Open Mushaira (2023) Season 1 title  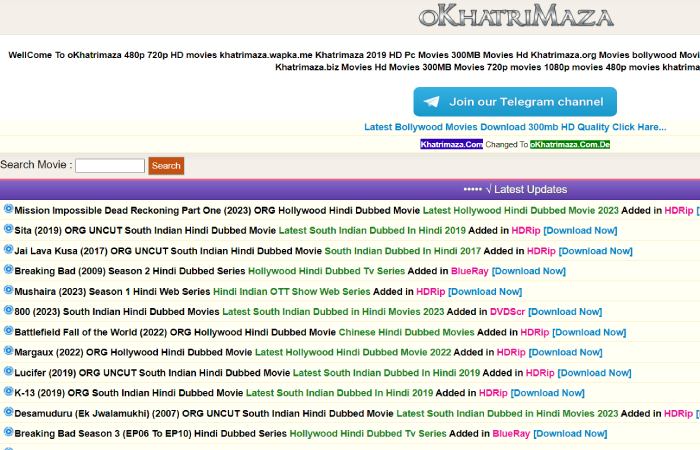[x=112, y=292]
